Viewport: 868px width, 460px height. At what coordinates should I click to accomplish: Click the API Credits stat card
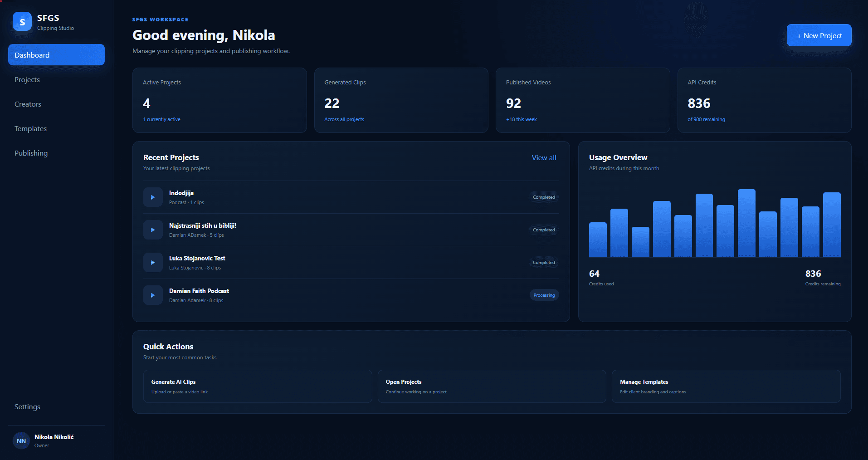(765, 100)
